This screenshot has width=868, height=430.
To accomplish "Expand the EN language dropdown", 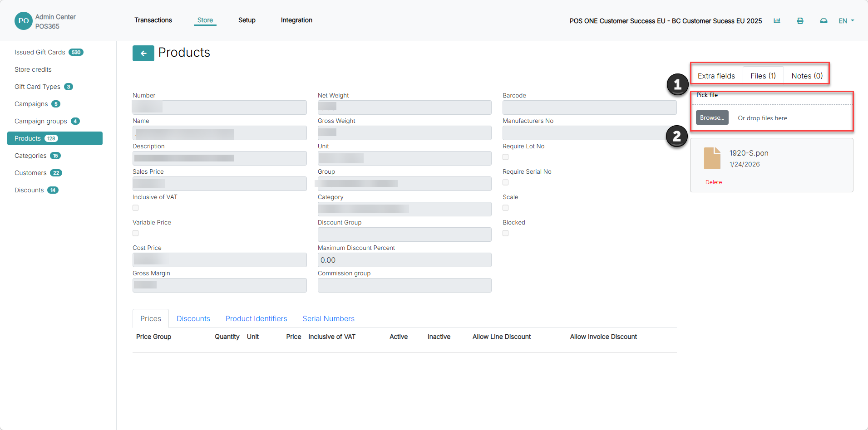I will [846, 21].
